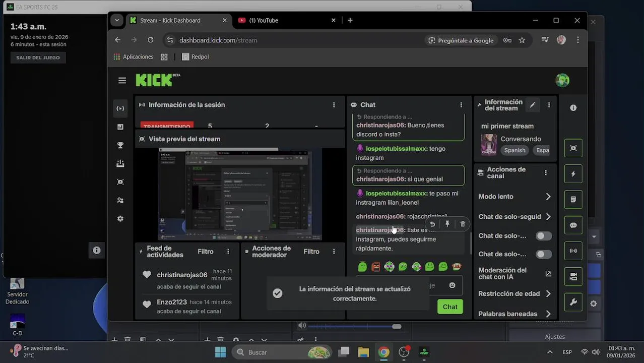Click the Windows Start button
This screenshot has height=363, width=644.
(220, 352)
